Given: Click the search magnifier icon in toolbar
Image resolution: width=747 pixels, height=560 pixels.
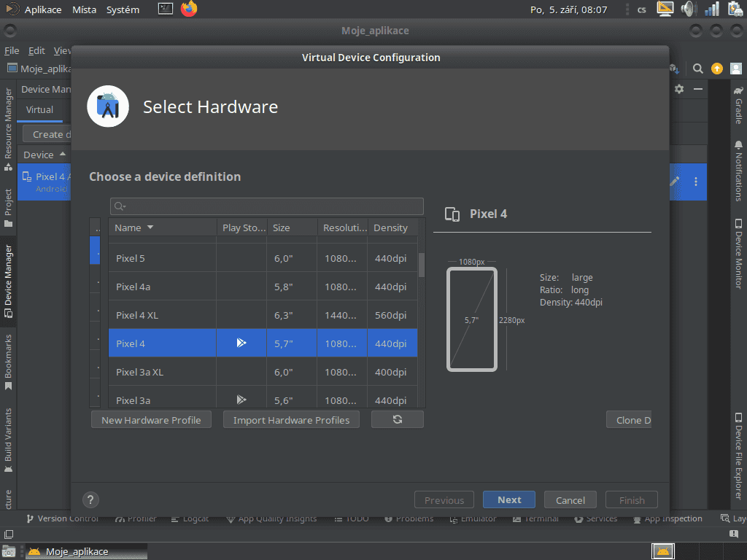Looking at the screenshot, I should click(x=698, y=69).
